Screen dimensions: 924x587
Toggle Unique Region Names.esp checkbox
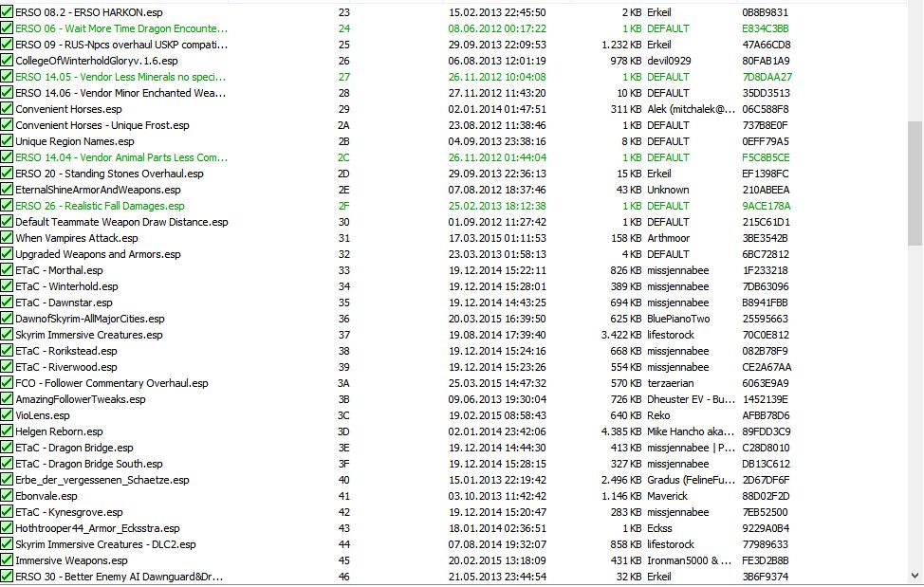[x=7, y=140]
